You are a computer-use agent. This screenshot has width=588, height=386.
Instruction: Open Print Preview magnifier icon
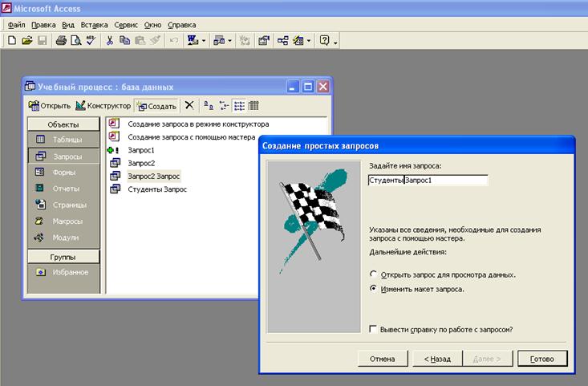pyautogui.click(x=76, y=40)
